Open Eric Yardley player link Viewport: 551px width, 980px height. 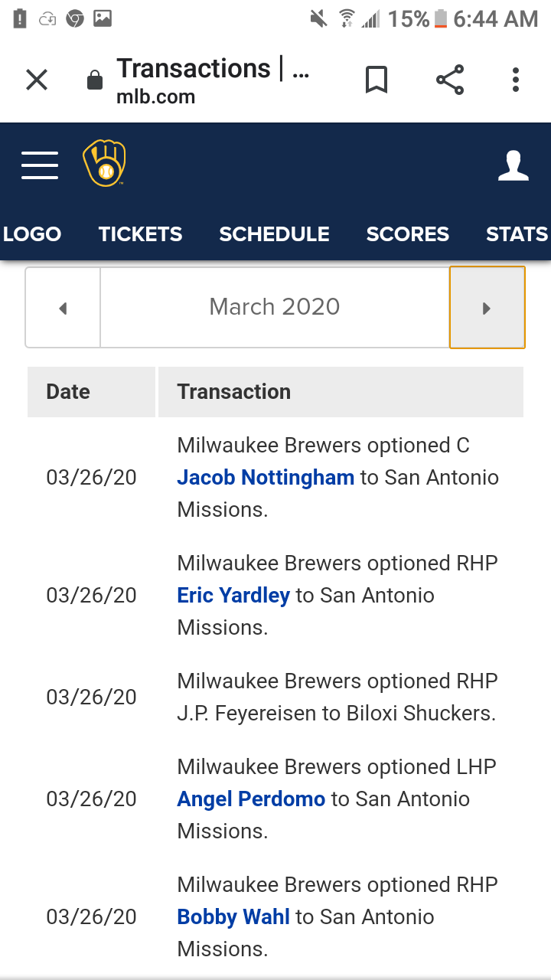pos(233,596)
